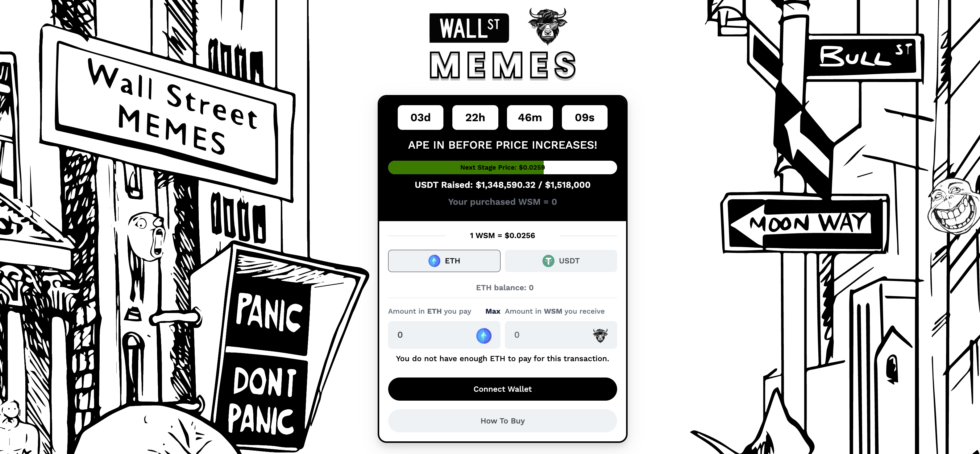Select ETH as payment currency
This screenshot has height=454, width=980.
[x=444, y=261]
